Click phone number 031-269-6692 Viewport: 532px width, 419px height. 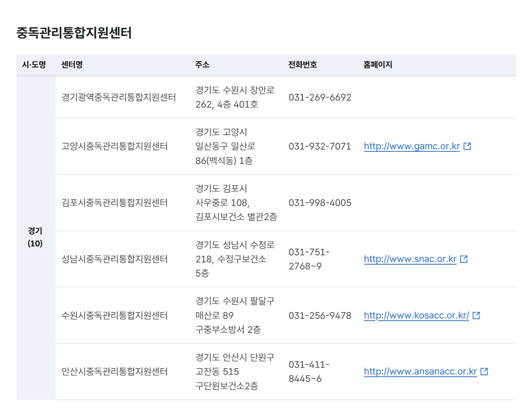point(320,97)
